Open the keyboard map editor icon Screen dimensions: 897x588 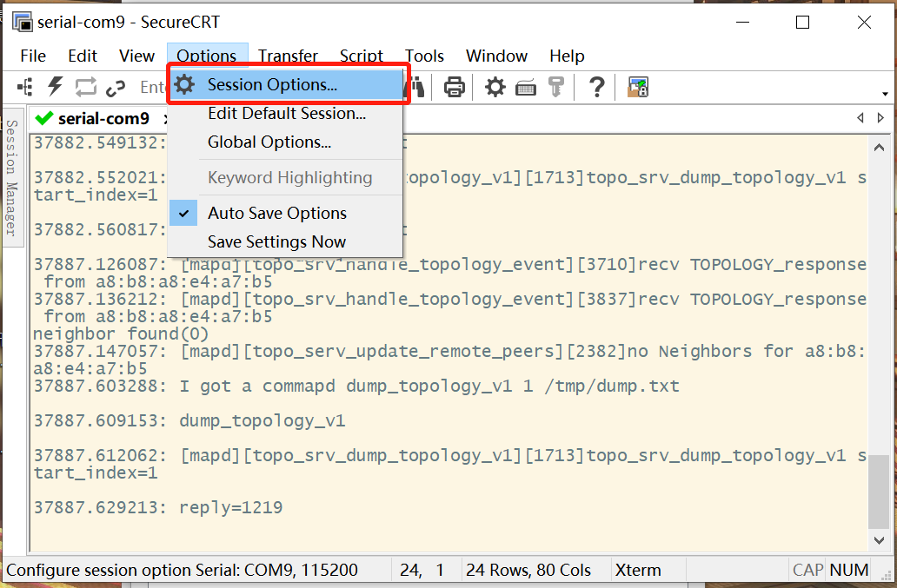(x=526, y=86)
